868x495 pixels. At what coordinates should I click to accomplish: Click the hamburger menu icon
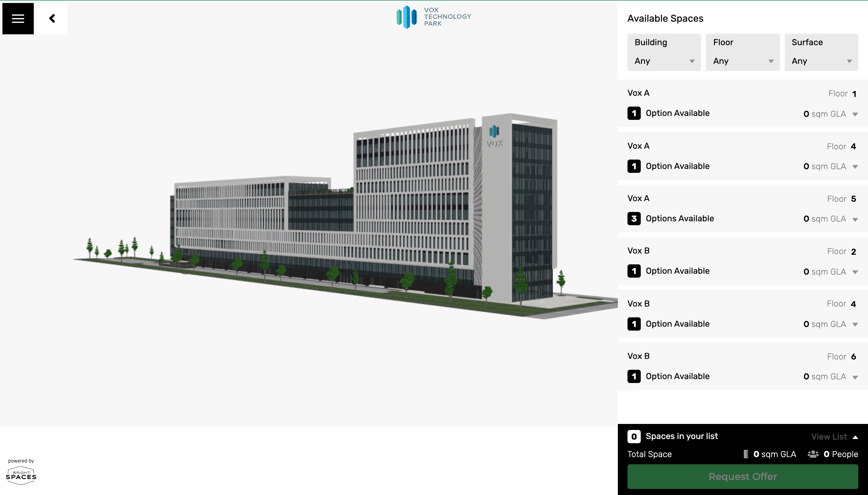18,18
